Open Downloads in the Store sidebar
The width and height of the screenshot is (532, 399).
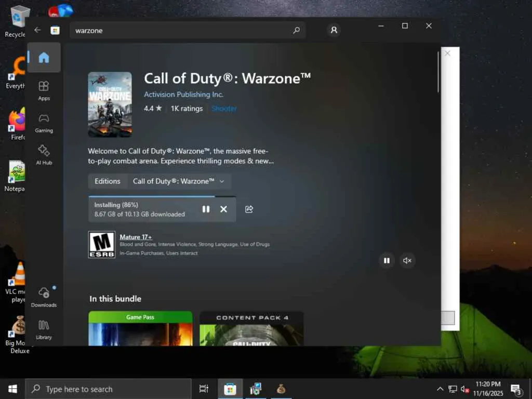coord(44,297)
